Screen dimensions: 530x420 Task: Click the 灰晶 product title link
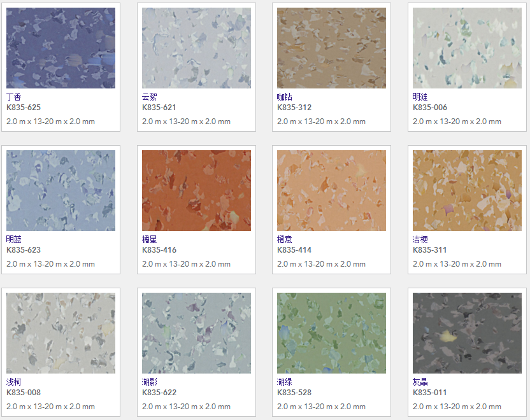[x=420, y=382]
